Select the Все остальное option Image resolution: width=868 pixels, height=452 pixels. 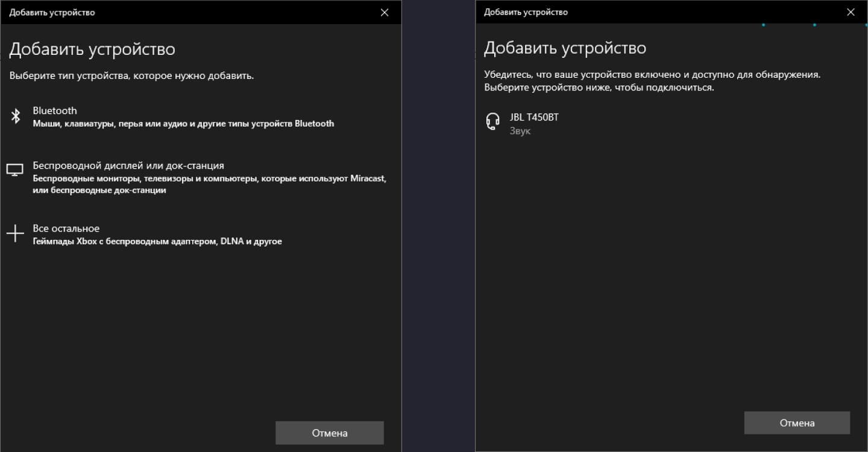click(x=200, y=234)
